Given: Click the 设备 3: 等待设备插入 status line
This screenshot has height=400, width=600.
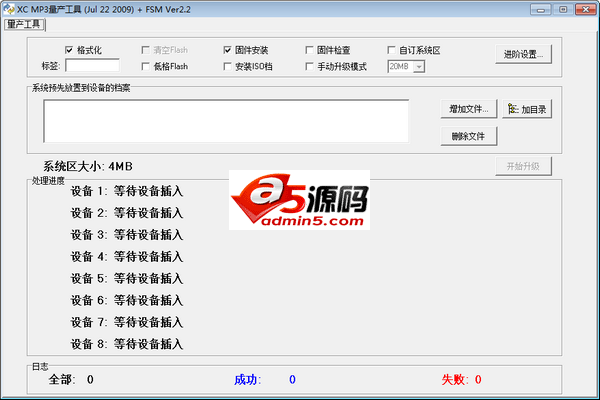Looking at the screenshot, I should [x=127, y=235].
